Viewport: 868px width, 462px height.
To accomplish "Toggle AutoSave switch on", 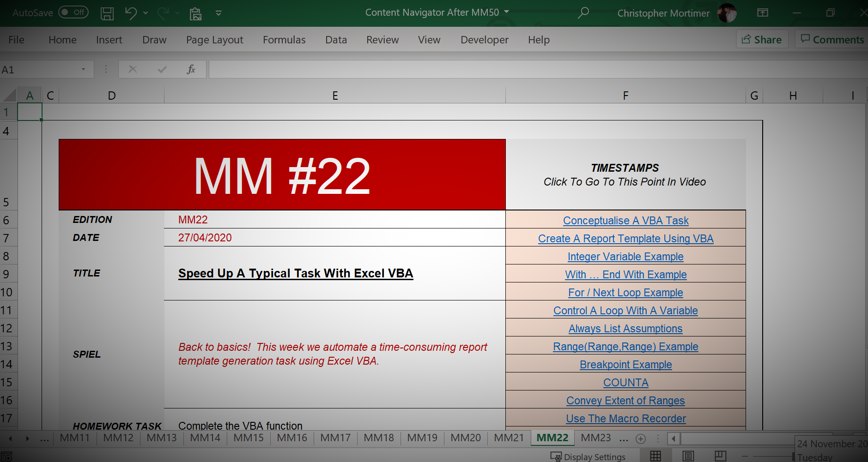I will pyautogui.click(x=73, y=12).
